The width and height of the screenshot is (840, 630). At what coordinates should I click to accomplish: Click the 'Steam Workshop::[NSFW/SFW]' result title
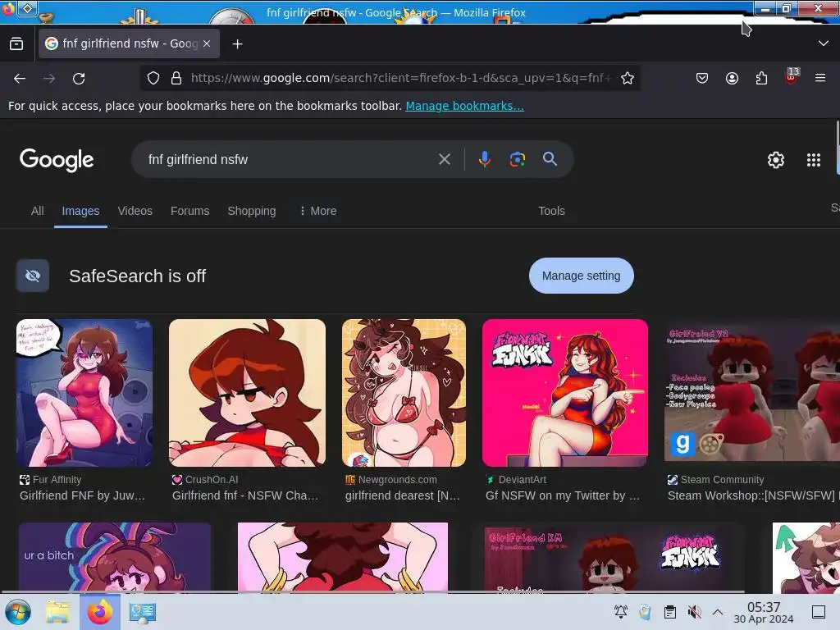751,496
